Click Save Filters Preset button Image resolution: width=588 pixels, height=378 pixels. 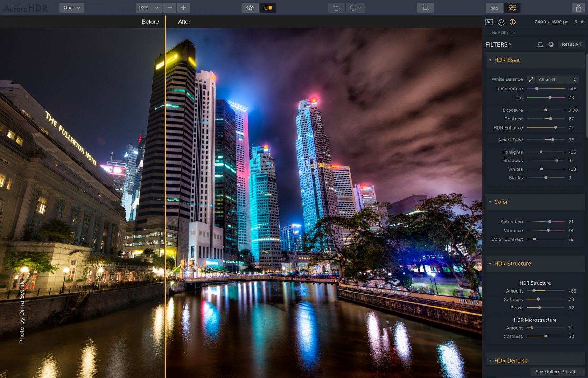(557, 372)
